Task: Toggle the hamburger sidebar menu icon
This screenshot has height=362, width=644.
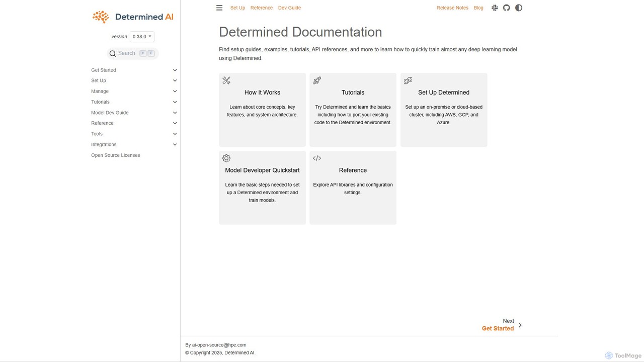Action: pyautogui.click(x=219, y=8)
